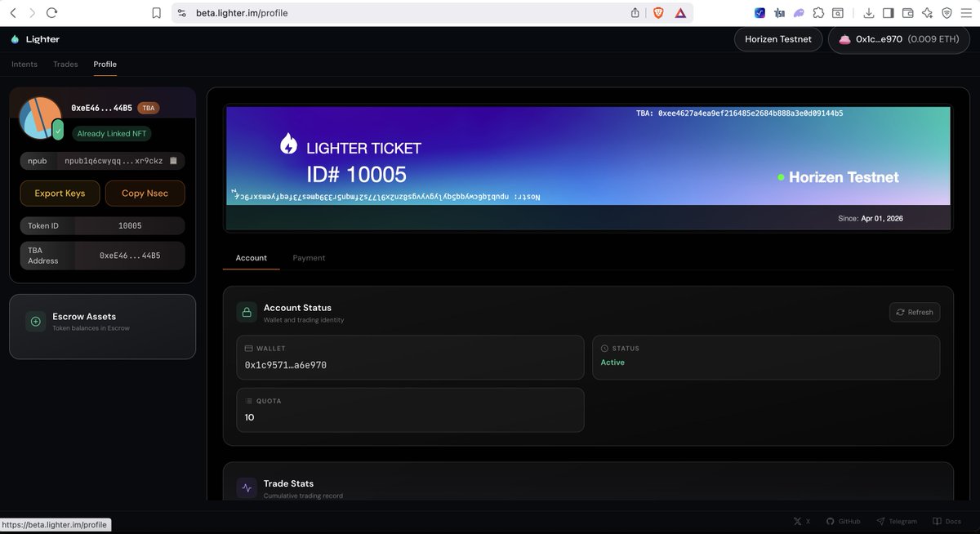Select the Profile tab
The height and width of the screenshot is (534, 980).
tap(105, 64)
